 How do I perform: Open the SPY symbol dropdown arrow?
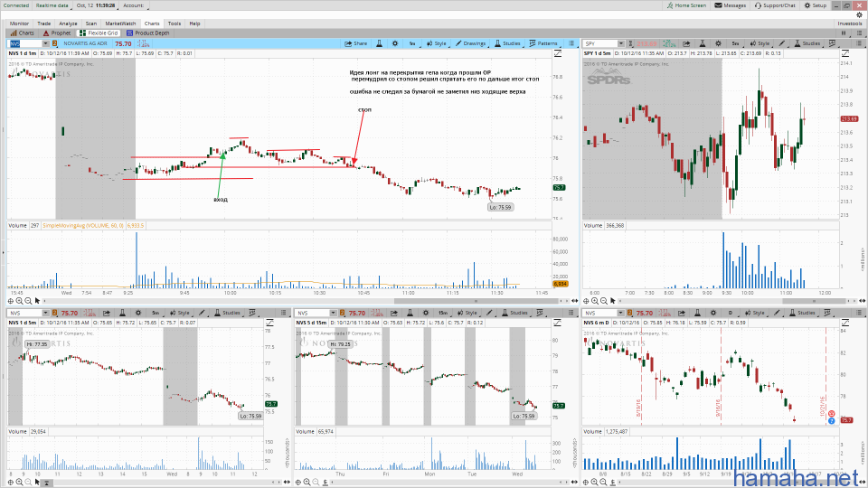click(621, 43)
